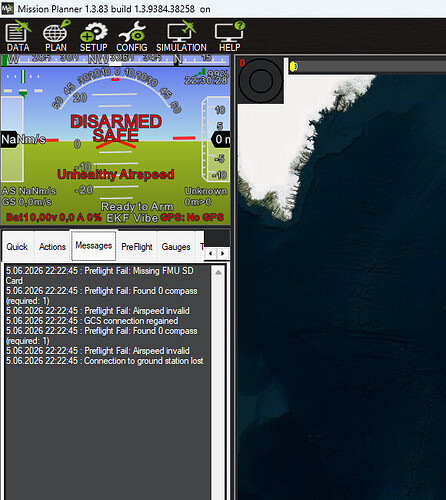446x500 pixels.
Task: Open the HELP screen
Action: coord(229,36)
